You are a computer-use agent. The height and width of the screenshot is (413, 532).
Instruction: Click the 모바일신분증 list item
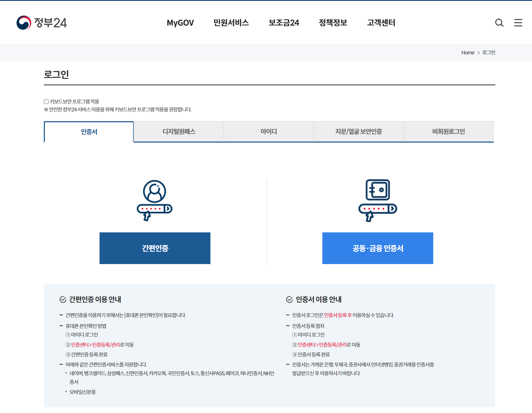pos(83,392)
